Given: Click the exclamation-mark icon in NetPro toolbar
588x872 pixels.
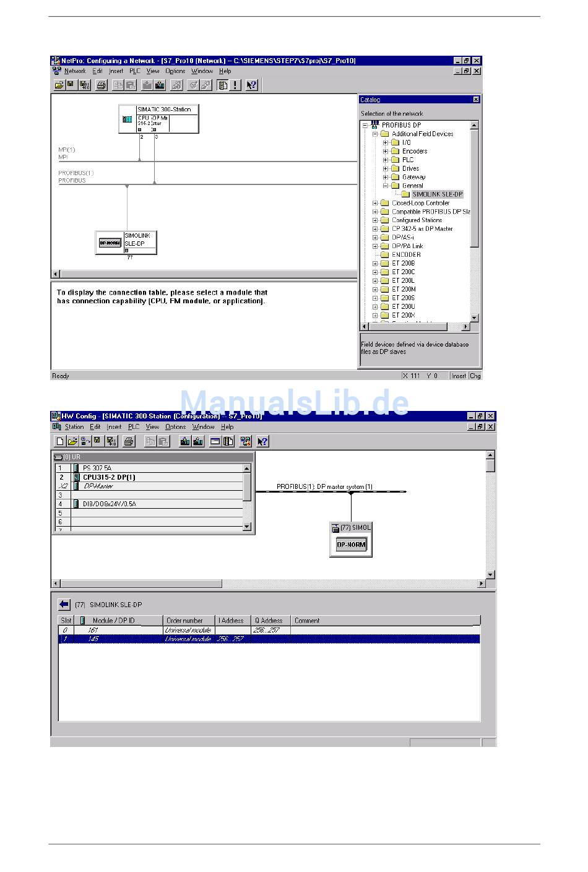Looking at the screenshot, I should click(235, 85).
